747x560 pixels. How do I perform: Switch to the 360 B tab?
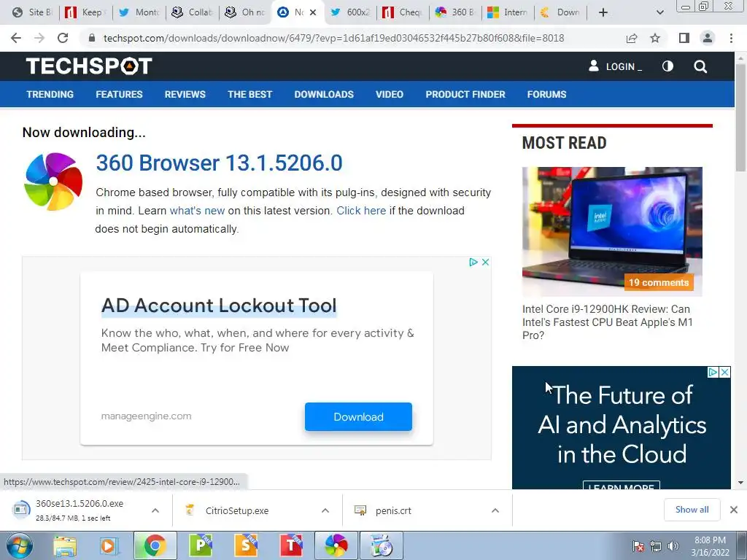click(455, 12)
